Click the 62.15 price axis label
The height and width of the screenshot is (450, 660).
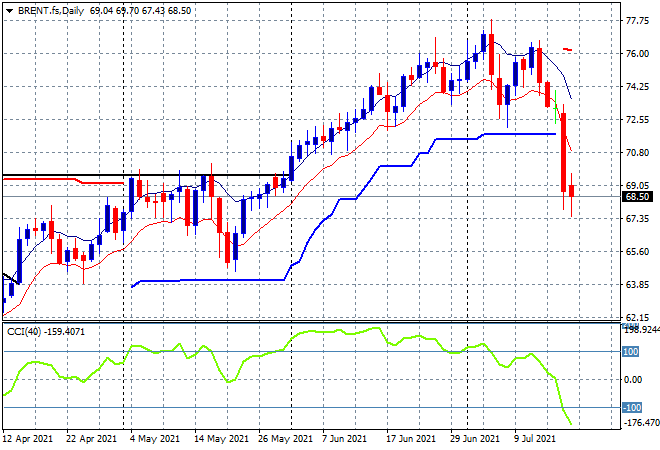pos(637,317)
